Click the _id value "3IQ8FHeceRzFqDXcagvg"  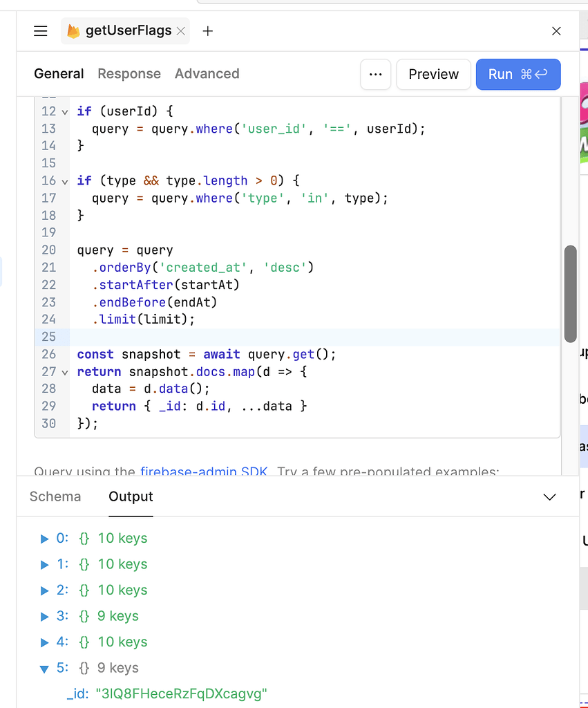point(182,693)
